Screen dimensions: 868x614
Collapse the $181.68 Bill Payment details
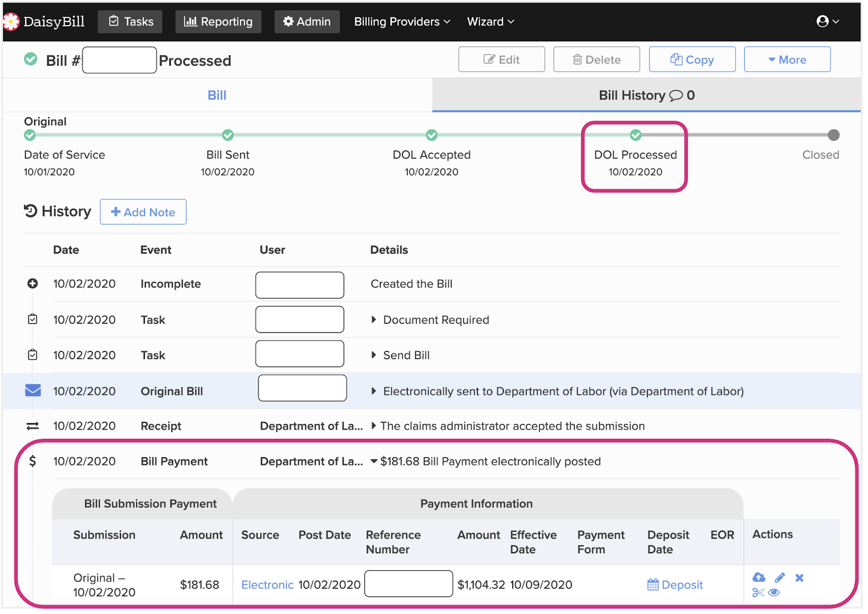point(374,461)
